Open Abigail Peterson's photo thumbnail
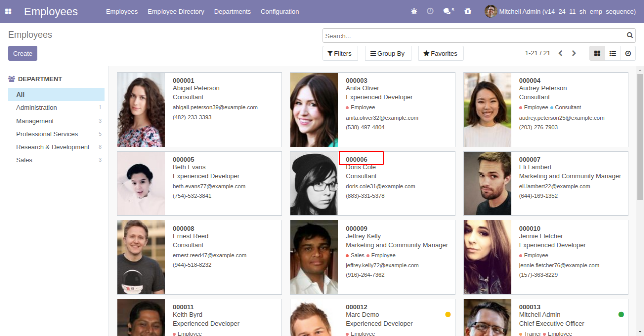The image size is (644, 336). [x=141, y=109]
